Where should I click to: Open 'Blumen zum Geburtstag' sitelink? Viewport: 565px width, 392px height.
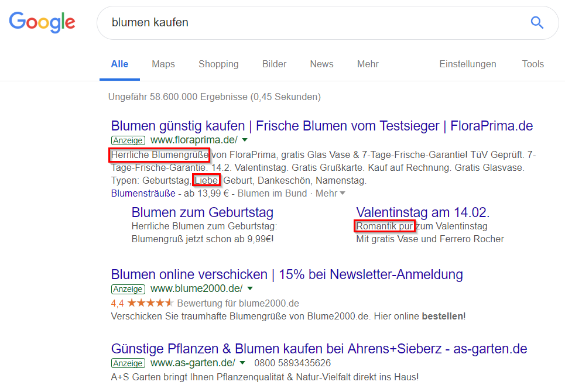coord(202,212)
